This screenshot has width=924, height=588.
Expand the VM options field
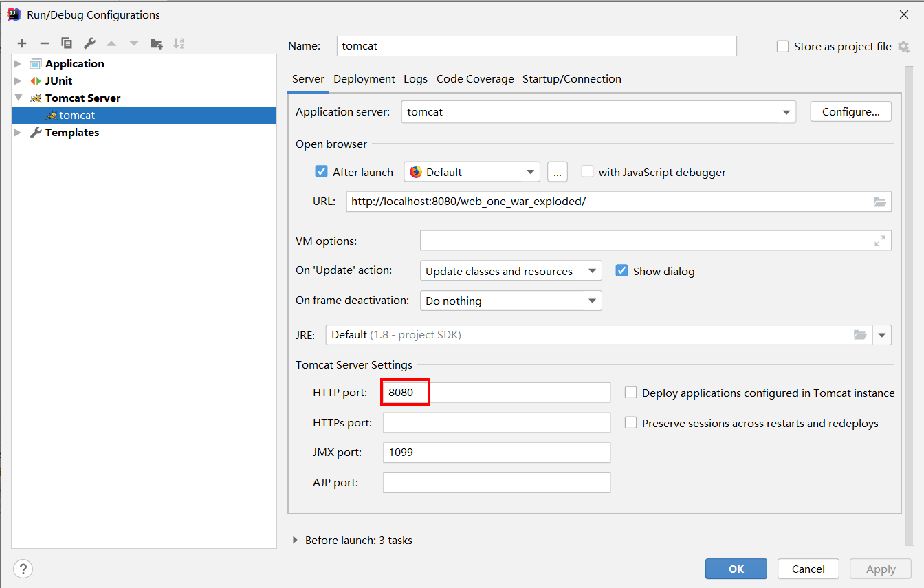click(880, 241)
